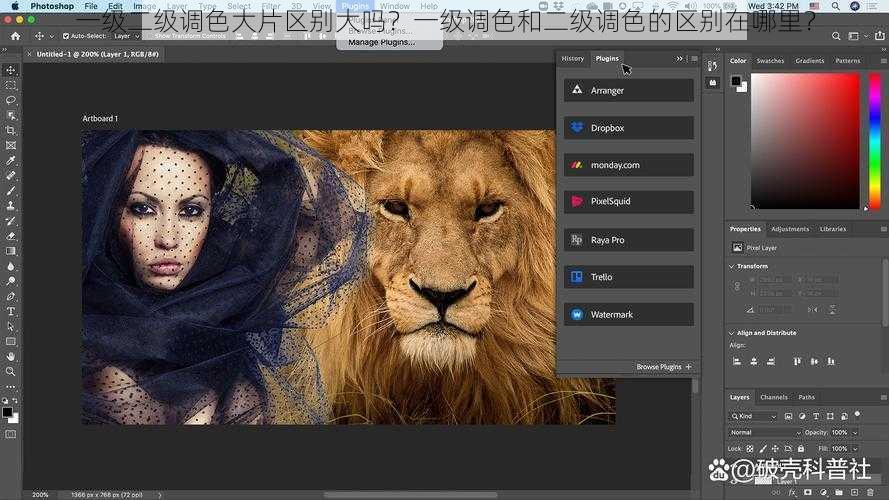Open the Opacity 100% dropdown arrow

point(854,433)
